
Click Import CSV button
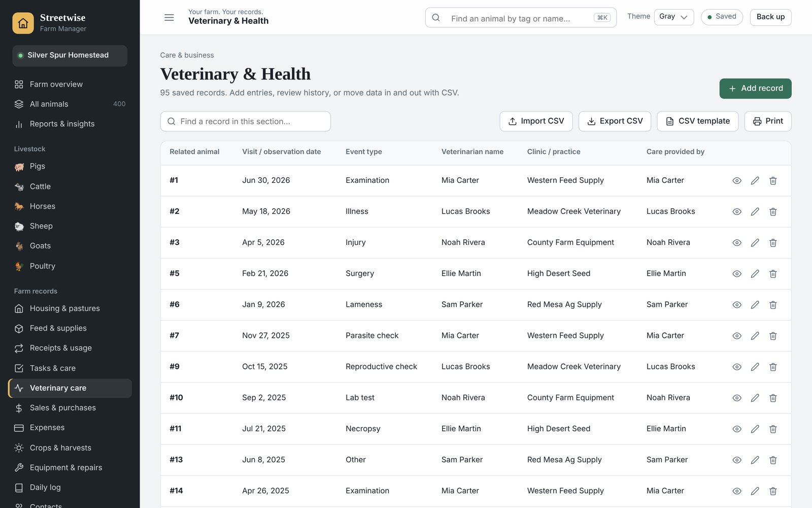click(x=536, y=121)
